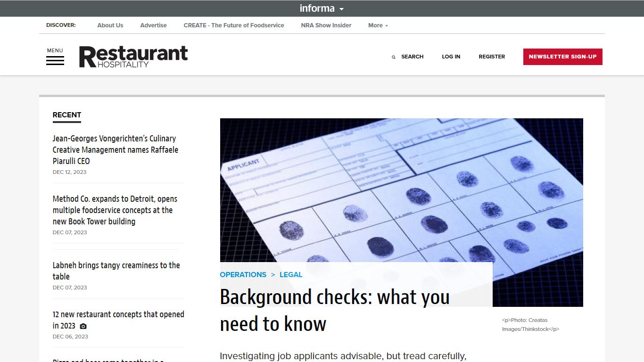Viewport: 644px width, 362px height.
Task: Open the OPERATIONS category link
Action: pyautogui.click(x=243, y=275)
